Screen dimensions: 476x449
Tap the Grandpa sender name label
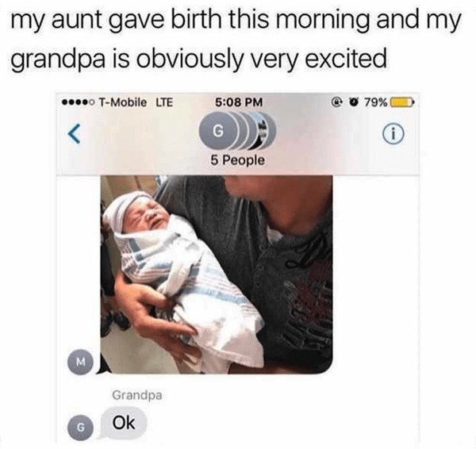click(x=137, y=395)
